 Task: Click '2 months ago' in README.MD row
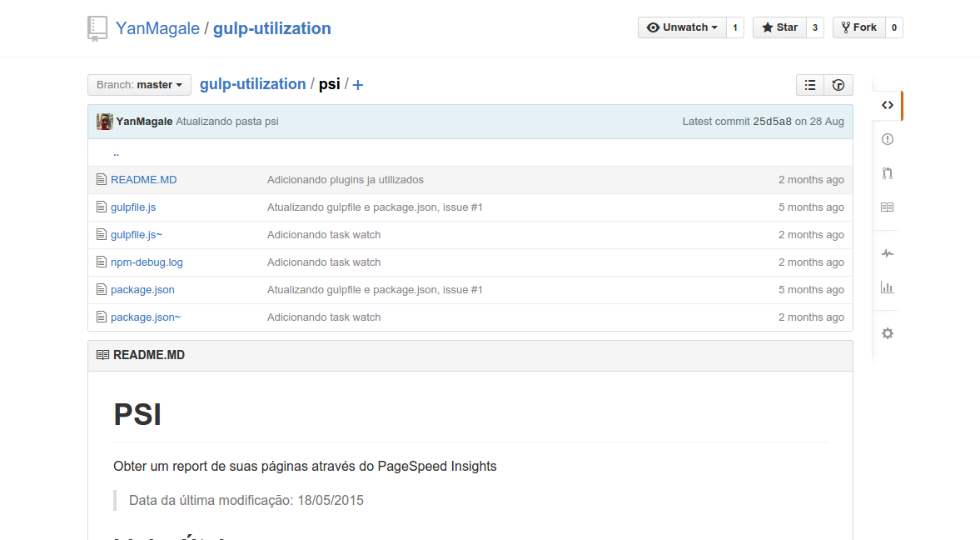pos(811,179)
